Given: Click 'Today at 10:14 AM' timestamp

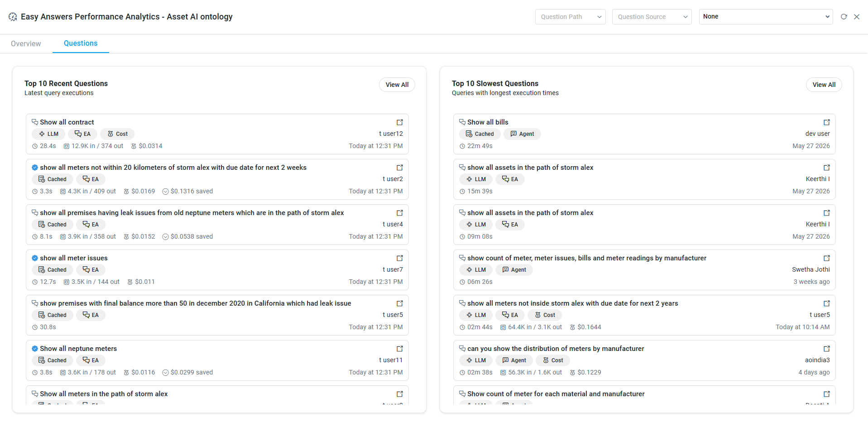Looking at the screenshot, I should coord(803,327).
